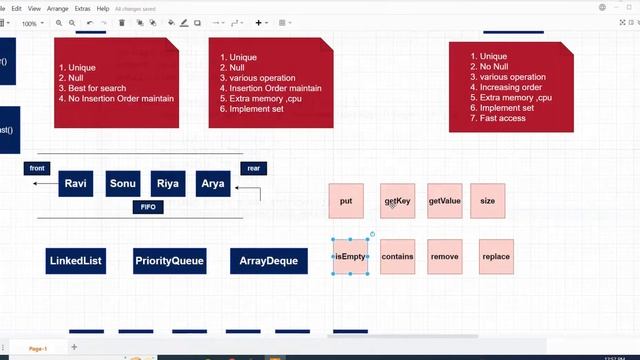640x360 pixels.
Task: Click the globe language icon
Action: click(602, 7)
